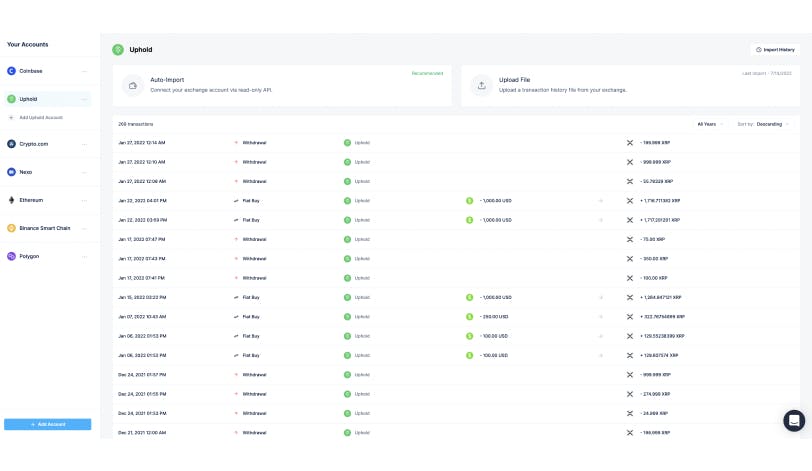Viewport: 812px width, 471px height.
Task: Click the Nexo logo icon
Action: [11, 172]
